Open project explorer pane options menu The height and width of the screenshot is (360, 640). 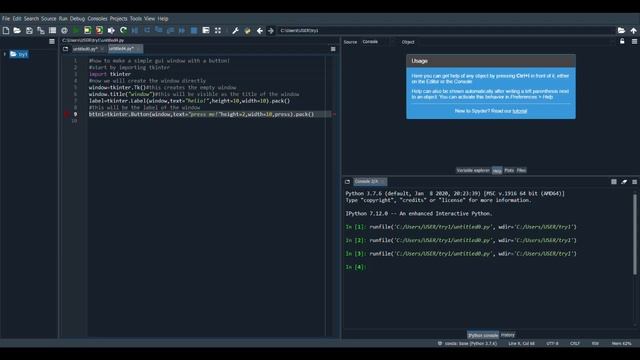[x=52, y=41]
